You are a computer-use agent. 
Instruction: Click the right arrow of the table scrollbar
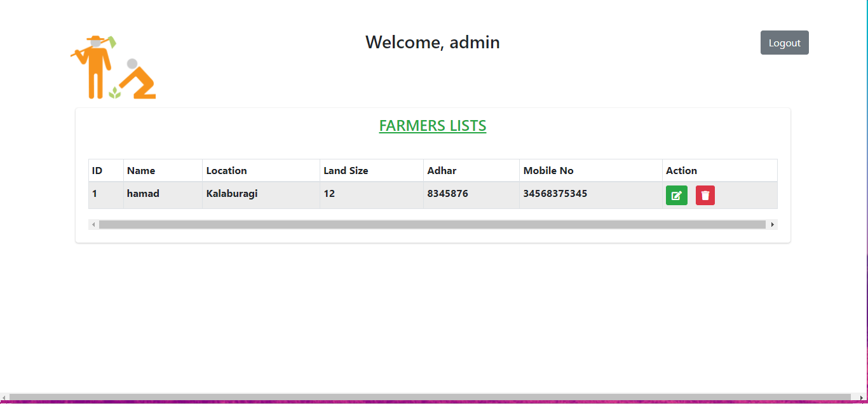772,224
